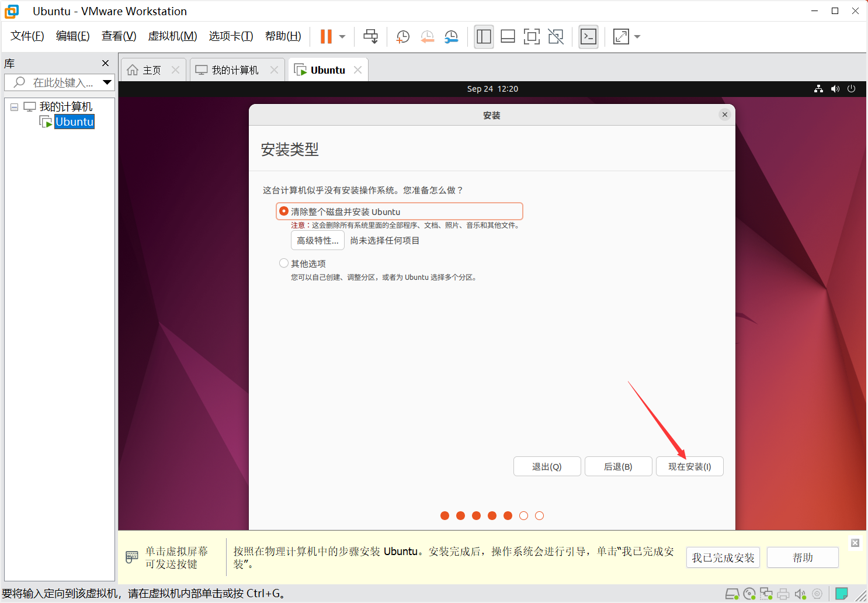Send Ctrl+Alt+Del to the virtual machine
Image resolution: width=868 pixels, height=603 pixels.
pyautogui.click(x=370, y=36)
